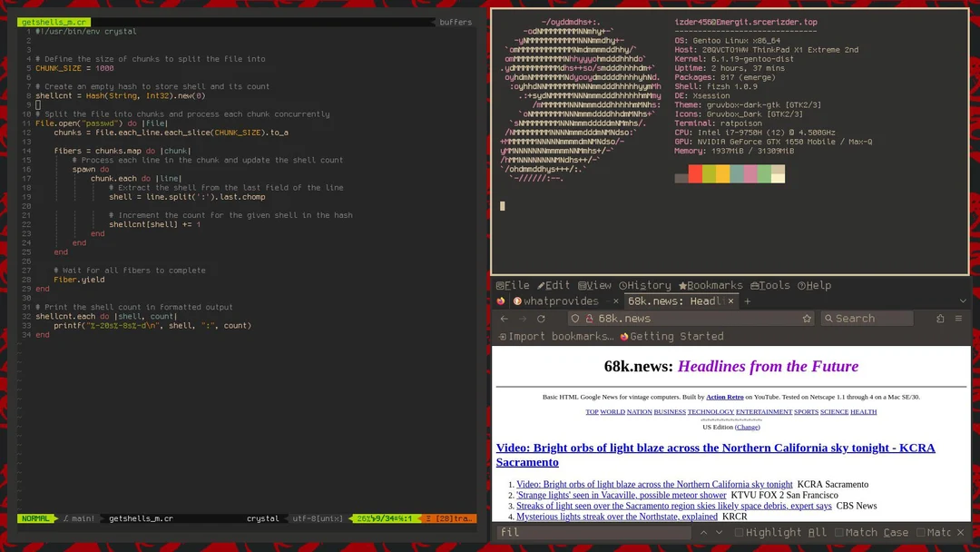
Task: Open the hamburger menu at the toolbar's right end
Action: coord(958,318)
